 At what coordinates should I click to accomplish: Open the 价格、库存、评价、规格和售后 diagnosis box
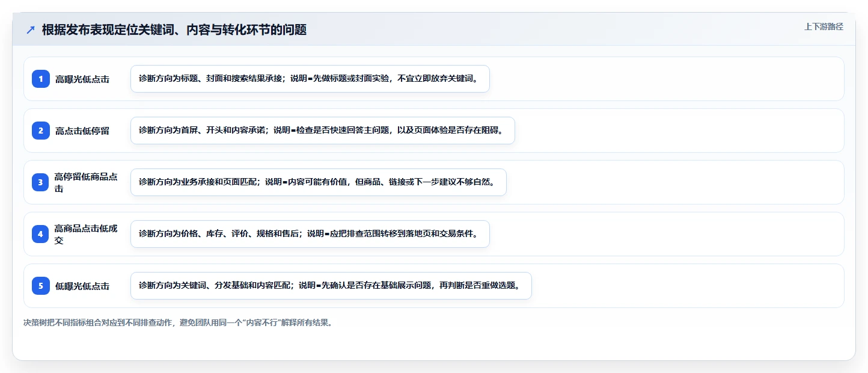pos(310,234)
